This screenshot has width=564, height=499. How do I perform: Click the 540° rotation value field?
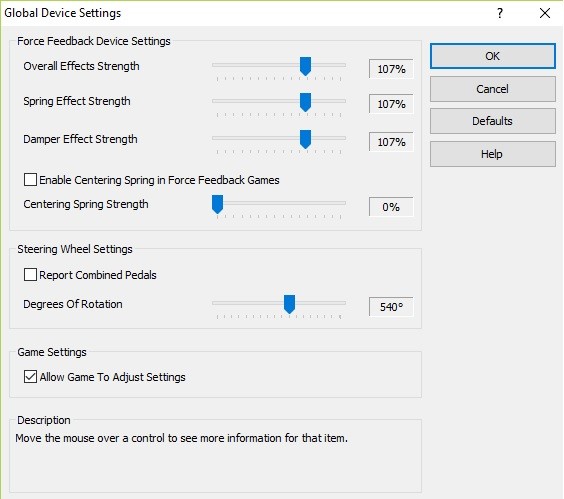pyautogui.click(x=391, y=307)
